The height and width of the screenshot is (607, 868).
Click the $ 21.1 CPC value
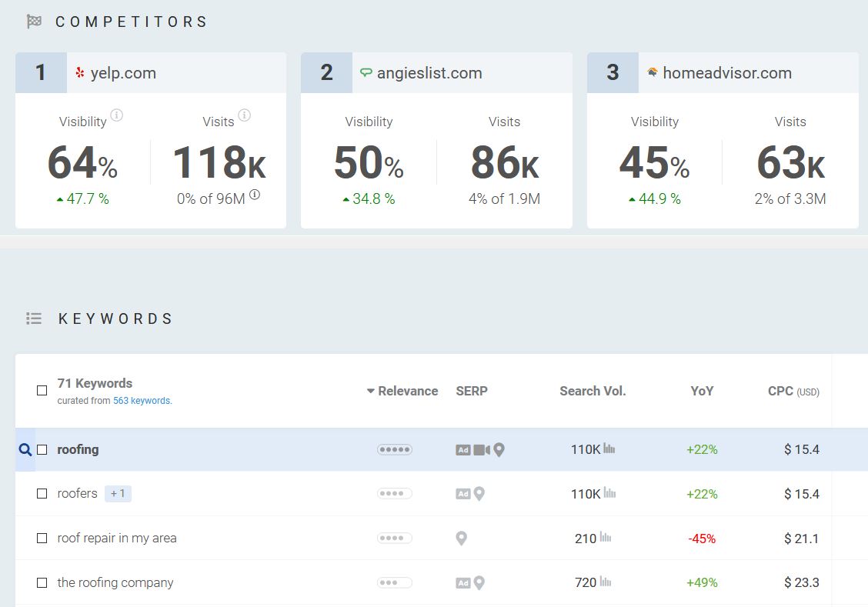[801, 539]
